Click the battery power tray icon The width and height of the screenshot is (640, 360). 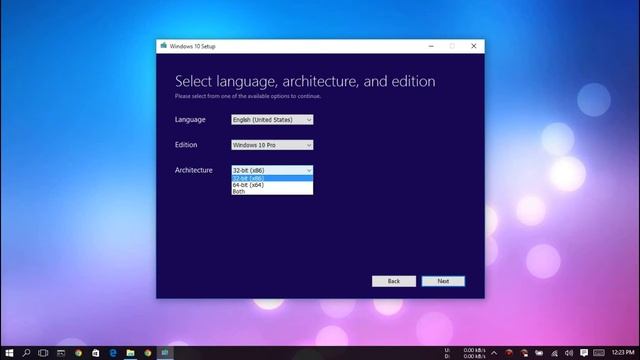tap(539, 353)
